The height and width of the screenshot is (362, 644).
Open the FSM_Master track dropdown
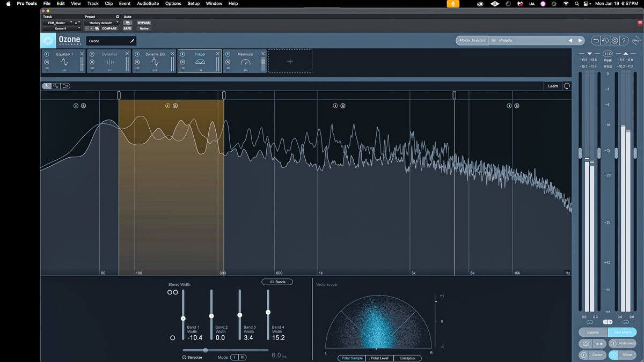coord(57,23)
